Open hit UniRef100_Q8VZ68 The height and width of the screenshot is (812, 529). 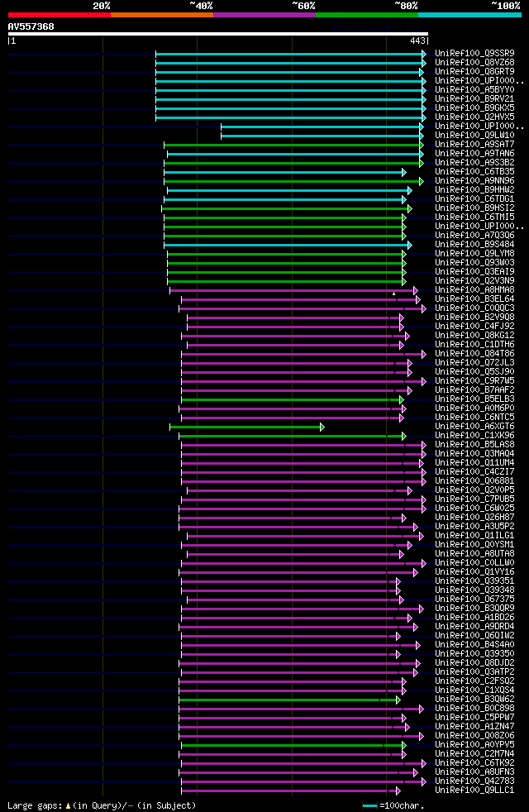click(474, 63)
